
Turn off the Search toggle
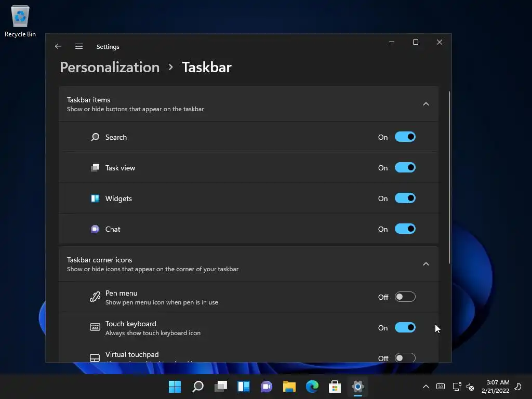[x=405, y=137]
